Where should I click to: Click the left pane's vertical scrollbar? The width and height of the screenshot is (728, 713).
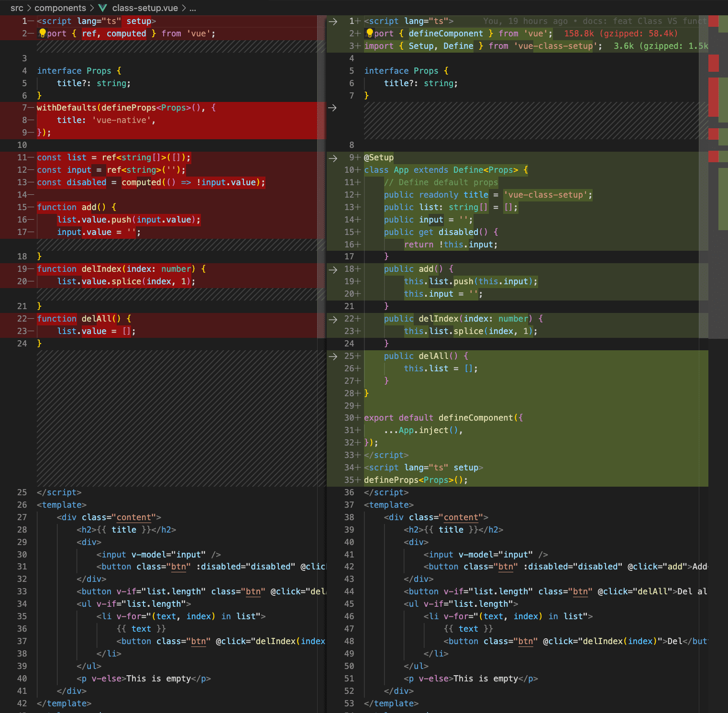pos(321,177)
